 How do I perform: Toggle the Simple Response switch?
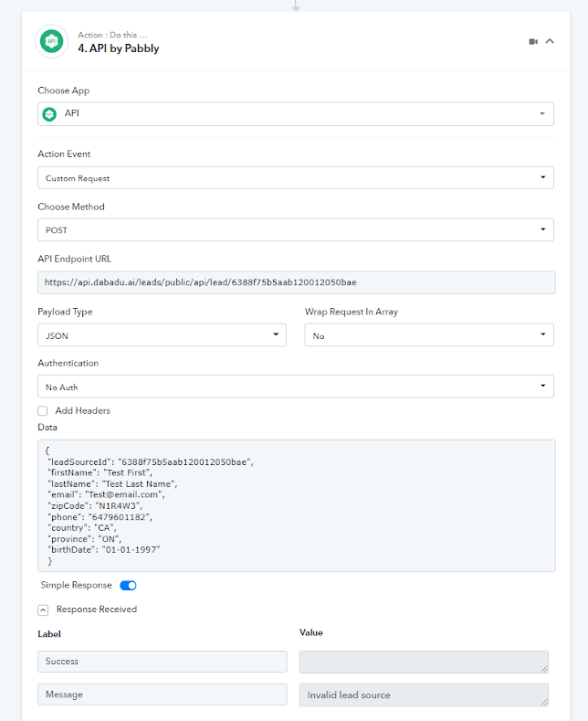pos(128,586)
